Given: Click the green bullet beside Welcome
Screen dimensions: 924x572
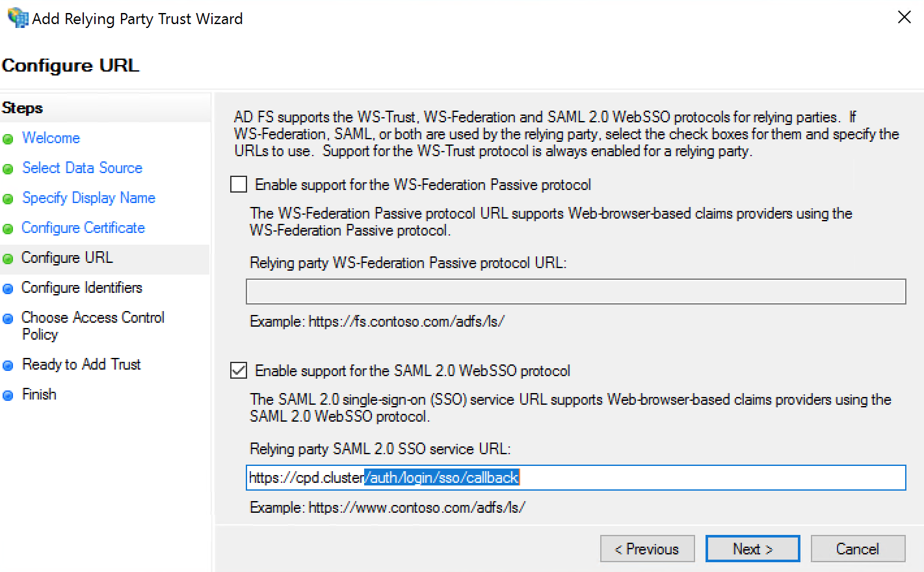Looking at the screenshot, I should click(x=8, y=139).
